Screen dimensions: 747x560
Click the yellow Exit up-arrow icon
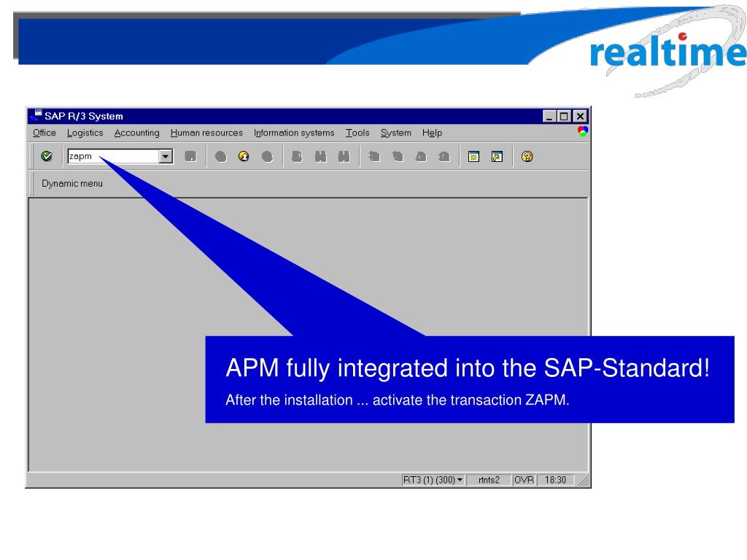coord(244,156)
